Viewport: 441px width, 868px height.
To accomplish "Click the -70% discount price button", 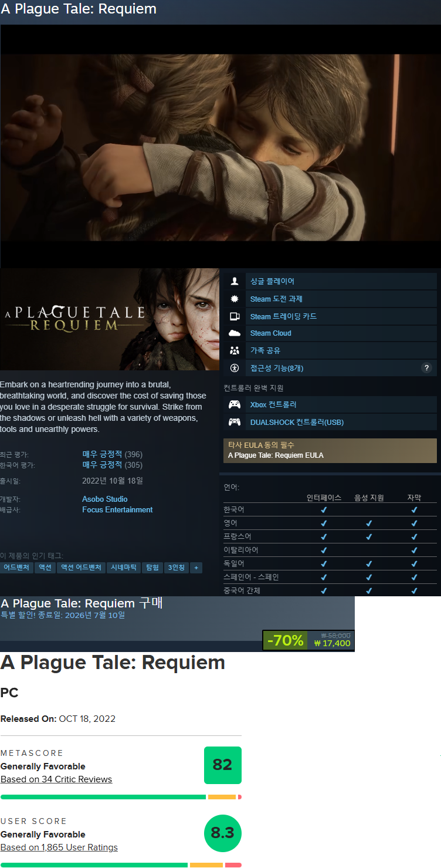I will coord(308,640).
